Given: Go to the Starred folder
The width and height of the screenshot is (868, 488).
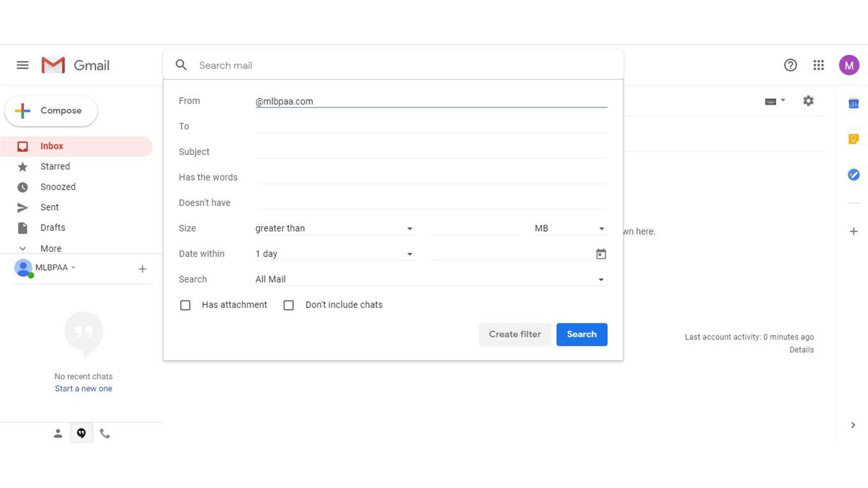Looking at the screenshot, I should click(55, 167).
